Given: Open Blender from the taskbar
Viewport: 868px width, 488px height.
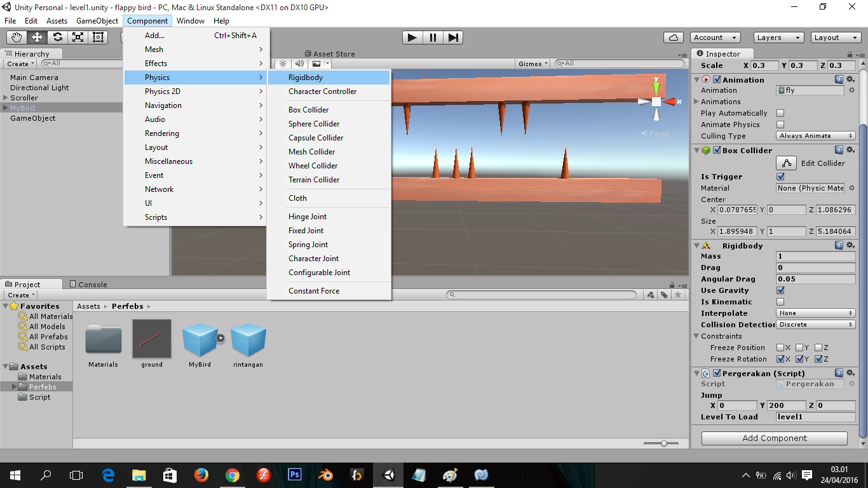Looking at the screenshot, I should [326, 475].
